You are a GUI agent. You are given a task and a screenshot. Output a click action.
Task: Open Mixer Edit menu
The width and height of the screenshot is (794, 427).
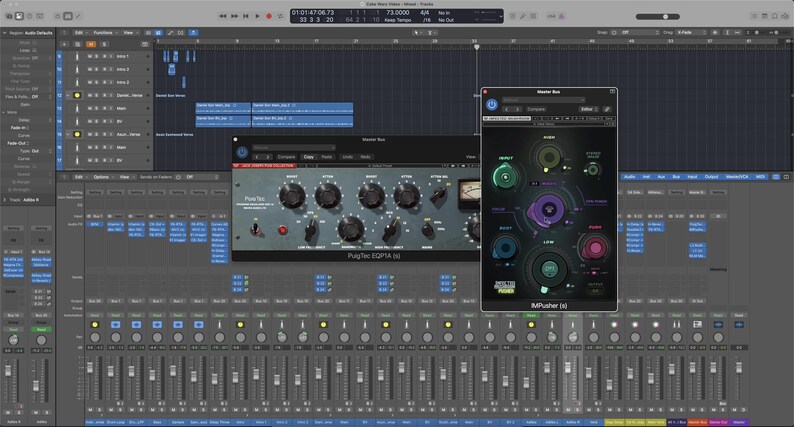pos(80,177)
